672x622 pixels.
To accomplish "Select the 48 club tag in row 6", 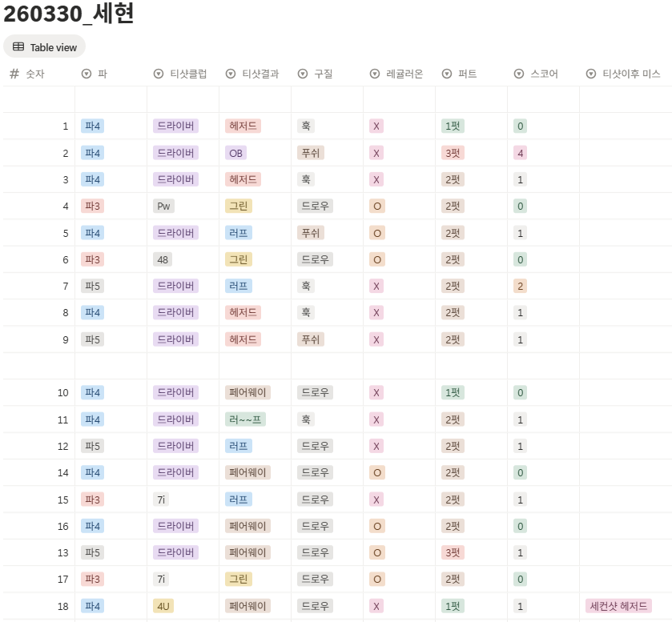I will (163, 259).
